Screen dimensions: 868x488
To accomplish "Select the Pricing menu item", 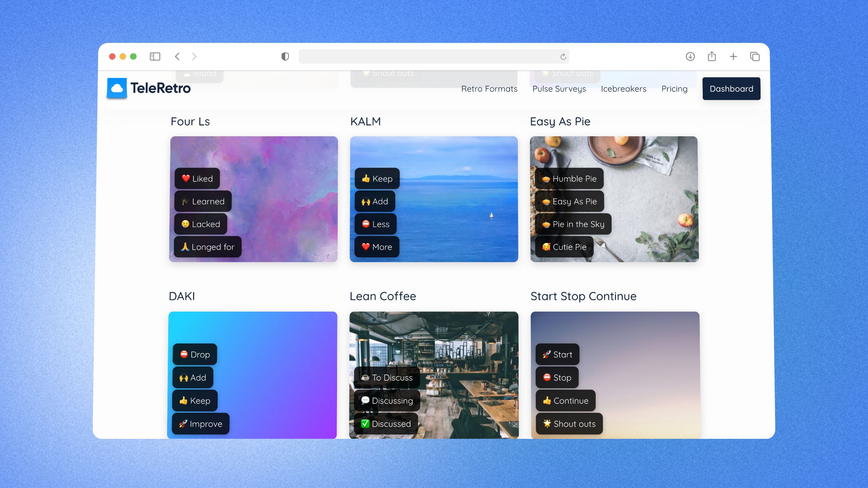I will click(x=674, y=88).
